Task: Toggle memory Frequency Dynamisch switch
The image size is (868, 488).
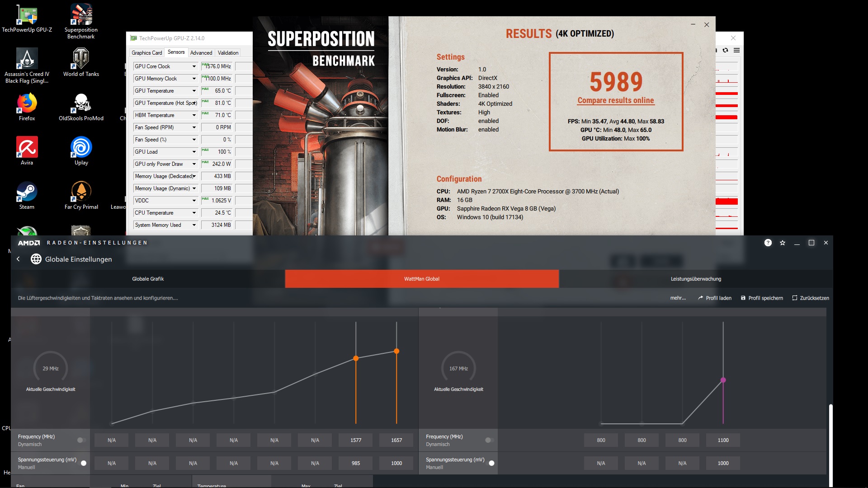Action: pyautogui.click(x=489, y=440)
